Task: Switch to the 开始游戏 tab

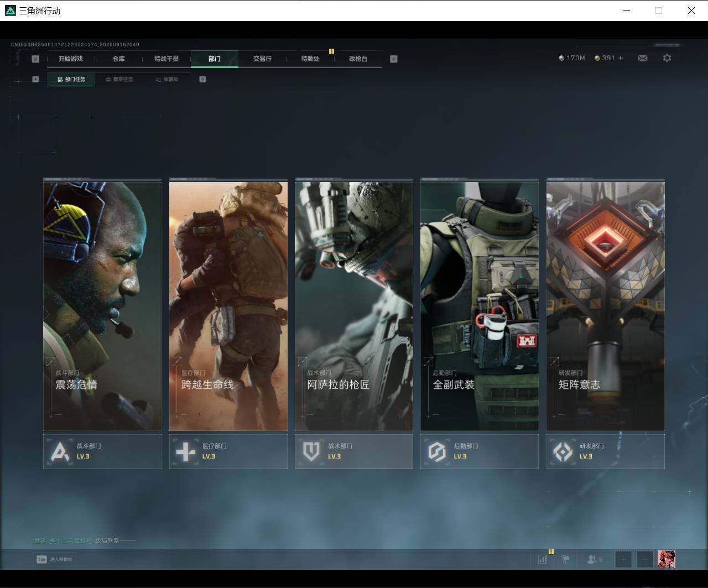Action: (71, 59)
